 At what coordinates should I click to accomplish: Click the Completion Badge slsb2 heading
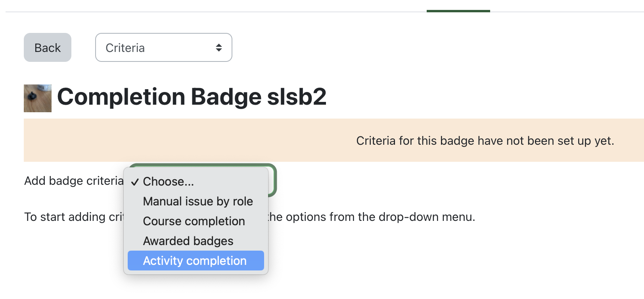[x=192, y=97]
